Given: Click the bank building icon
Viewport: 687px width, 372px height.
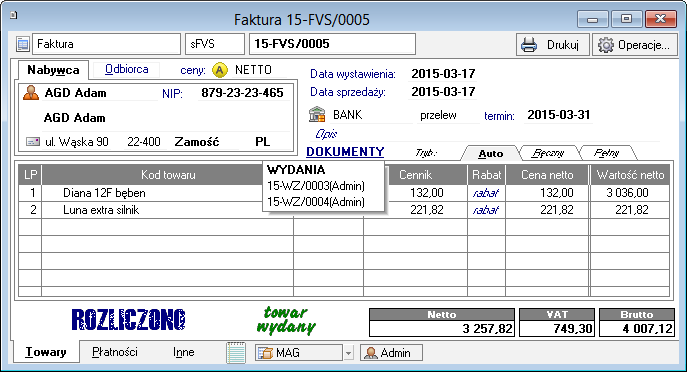Looking at the screenshot, I should tap(317, 114).
